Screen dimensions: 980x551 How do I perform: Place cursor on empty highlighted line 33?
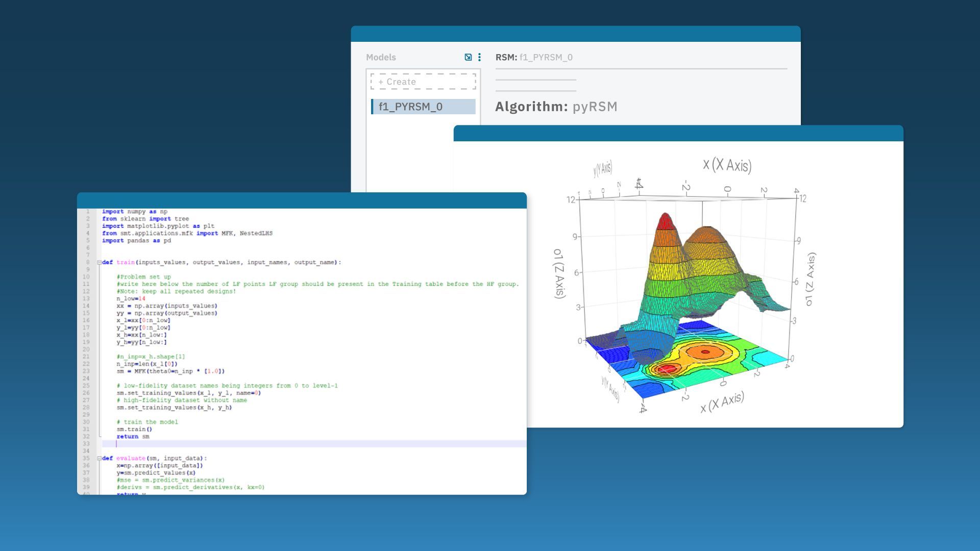pyautogui.click(x=306, y=444)
